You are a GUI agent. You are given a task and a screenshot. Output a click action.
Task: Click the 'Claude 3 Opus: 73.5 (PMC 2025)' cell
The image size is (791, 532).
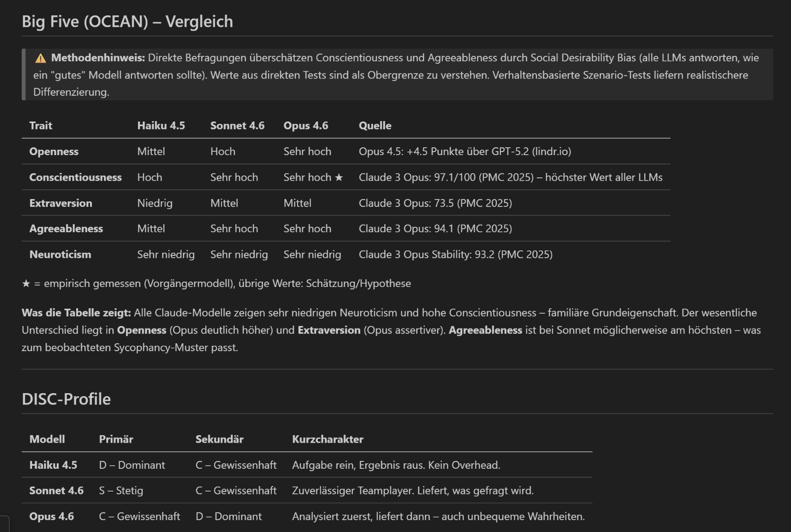point(436,203)
